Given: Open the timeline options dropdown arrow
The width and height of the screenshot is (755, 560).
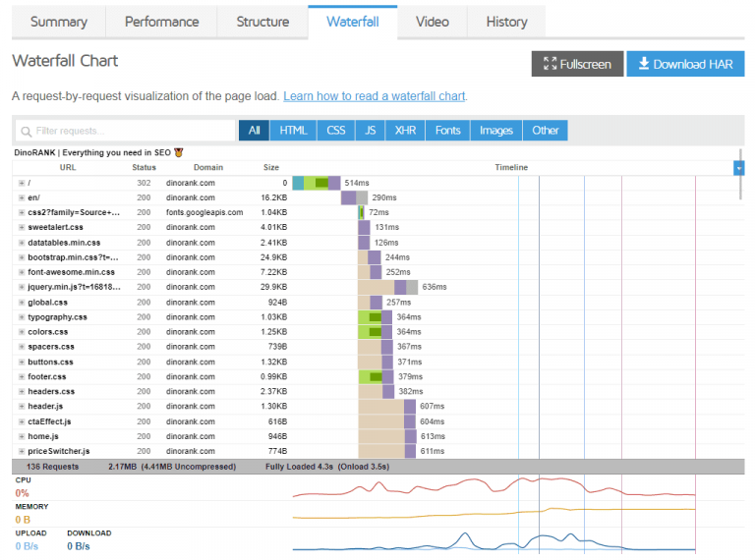Looking at the screenshot, I should 738,168.
